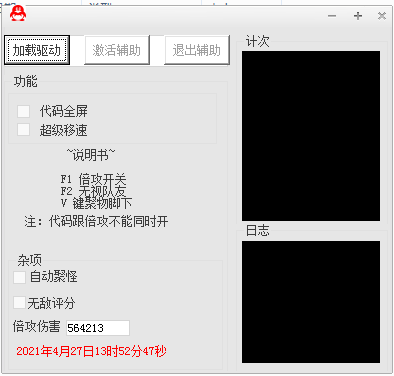Click the 倍攻伤害 label text
This screenshot has width=394, height=376.
pos(37,326)
